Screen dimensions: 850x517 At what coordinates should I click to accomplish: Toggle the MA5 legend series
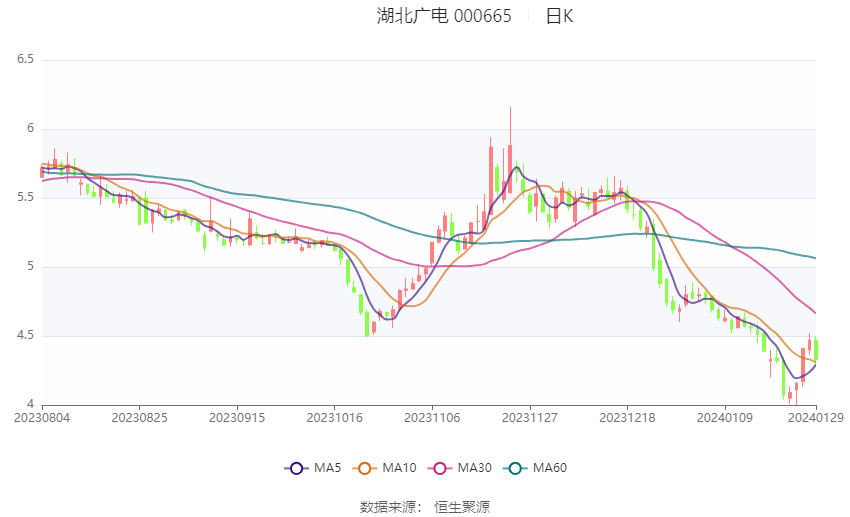tap(313, 468)
